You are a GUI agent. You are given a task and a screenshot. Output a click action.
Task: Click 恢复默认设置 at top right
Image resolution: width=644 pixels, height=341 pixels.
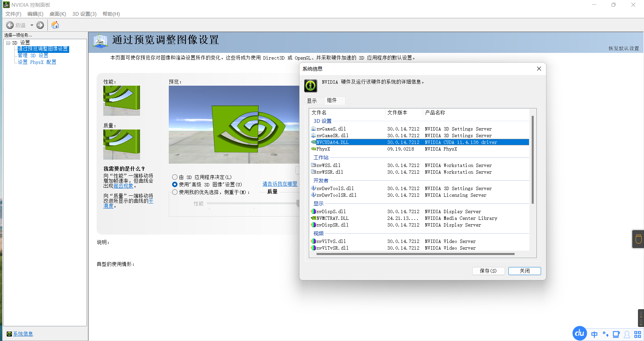624,49
